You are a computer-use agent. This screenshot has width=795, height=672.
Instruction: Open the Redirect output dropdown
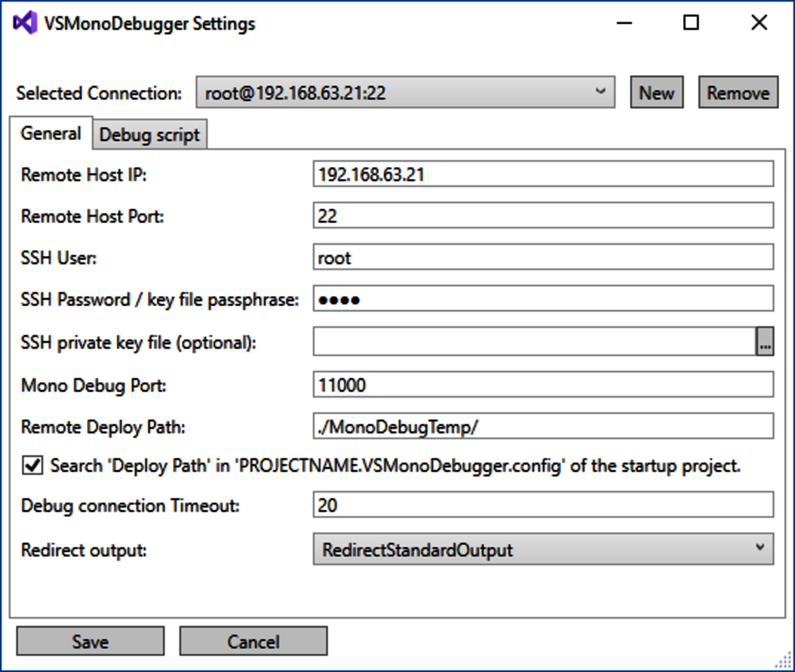[543, 549]
